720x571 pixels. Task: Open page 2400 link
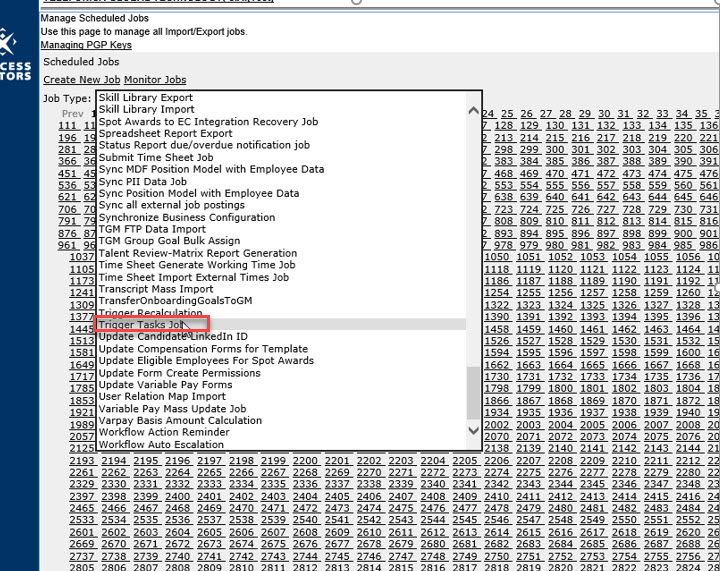tap(178, 497)
